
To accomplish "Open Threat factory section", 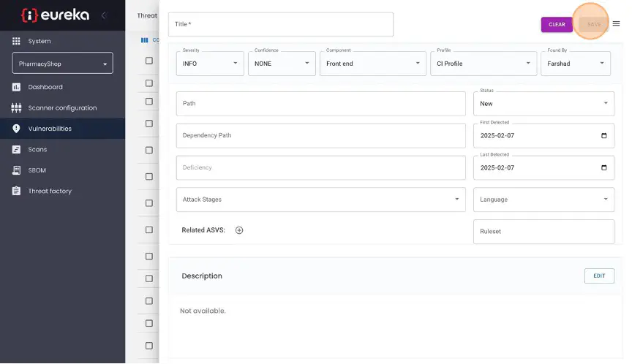I will tap(62, 191).
